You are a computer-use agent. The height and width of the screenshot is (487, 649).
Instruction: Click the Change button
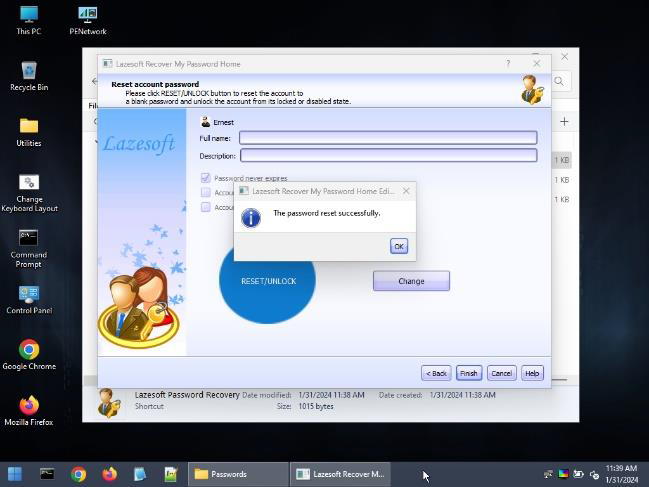(x=411, y=281)
